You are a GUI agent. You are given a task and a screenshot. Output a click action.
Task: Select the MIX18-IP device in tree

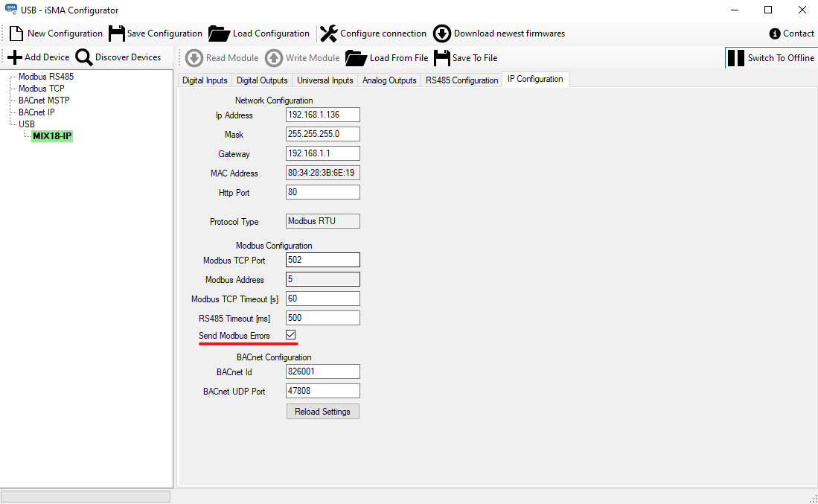tap(52, 136)
